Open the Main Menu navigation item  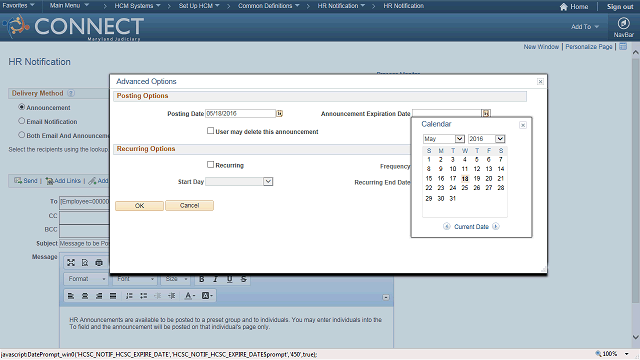pos(69,6)
